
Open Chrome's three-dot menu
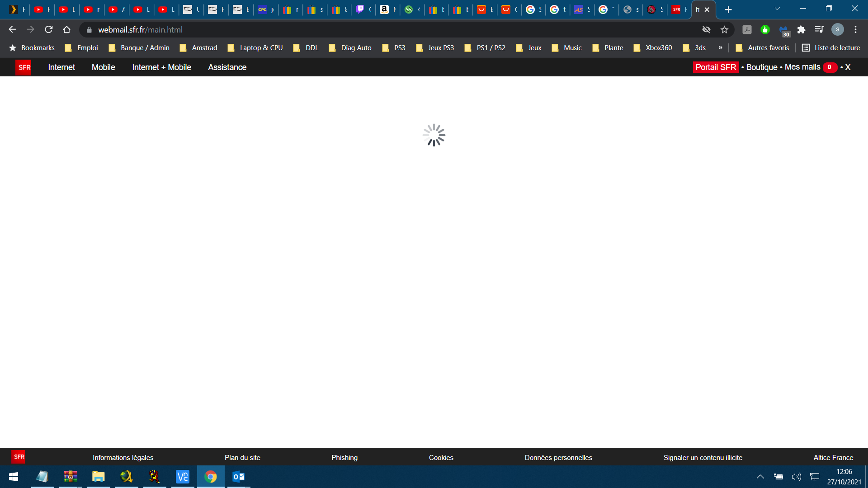855,30
